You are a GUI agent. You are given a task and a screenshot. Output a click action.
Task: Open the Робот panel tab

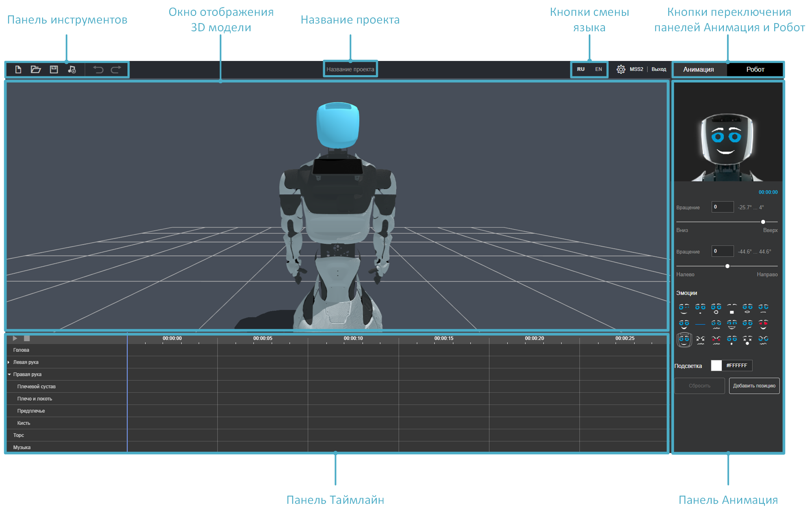pos(755,69)
